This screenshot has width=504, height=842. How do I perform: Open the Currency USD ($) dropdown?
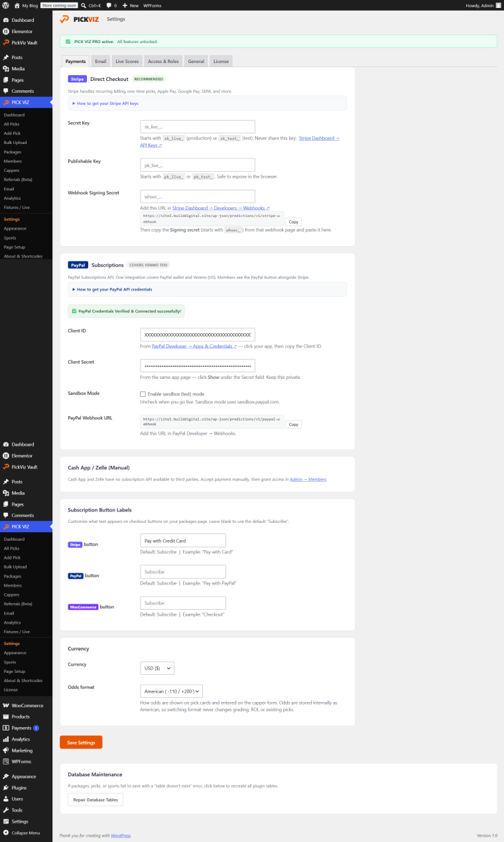click(157, 668)
